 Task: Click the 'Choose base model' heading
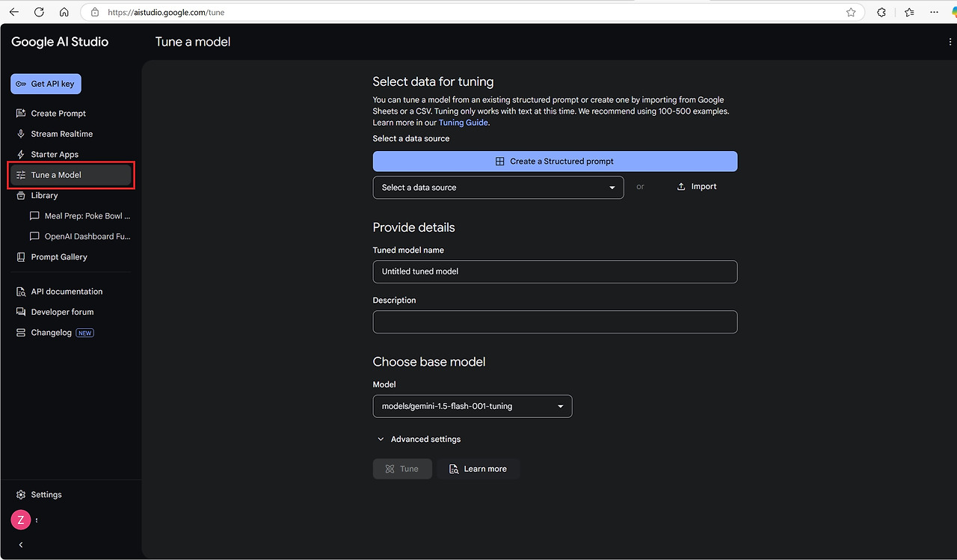click(429, 362)
